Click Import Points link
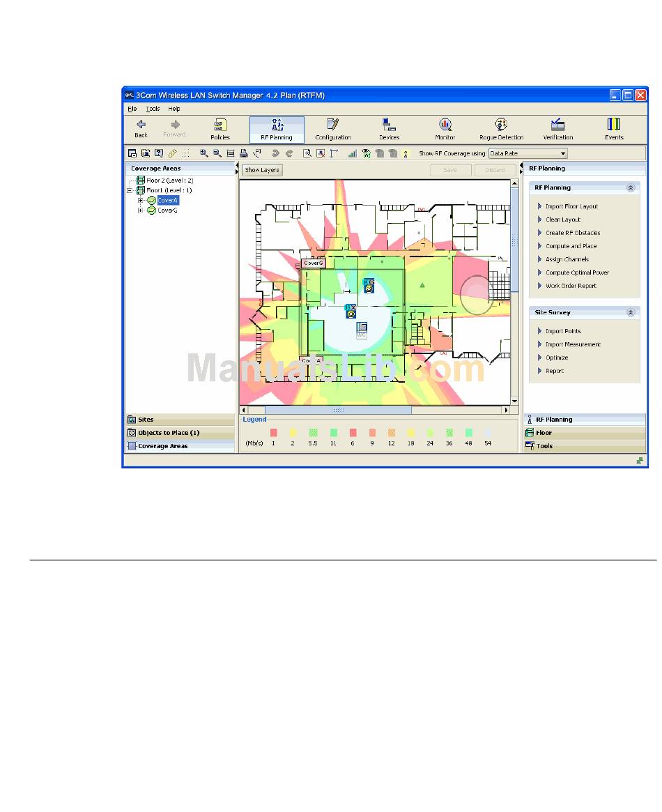Screen dimensions: 662x812 point(563,331)
